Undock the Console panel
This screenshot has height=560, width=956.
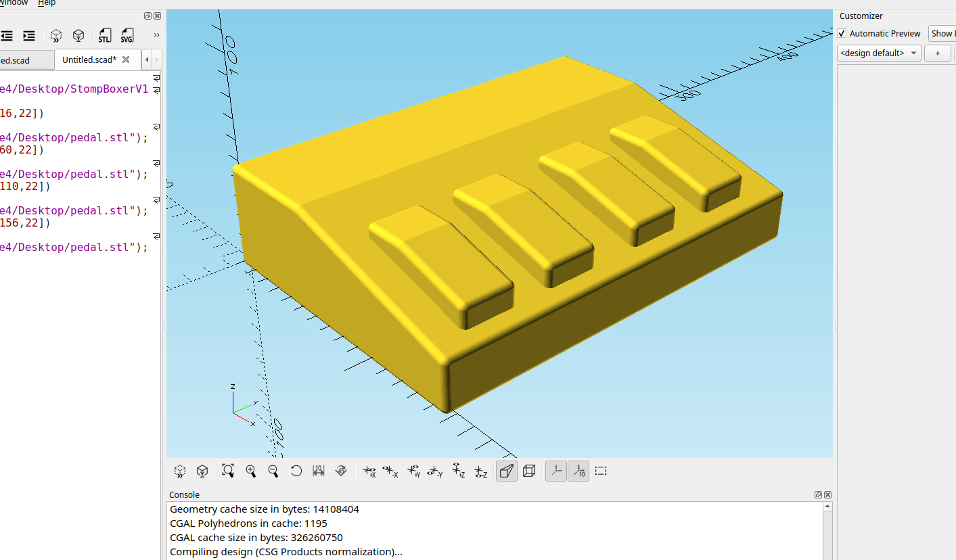[818, 495]
